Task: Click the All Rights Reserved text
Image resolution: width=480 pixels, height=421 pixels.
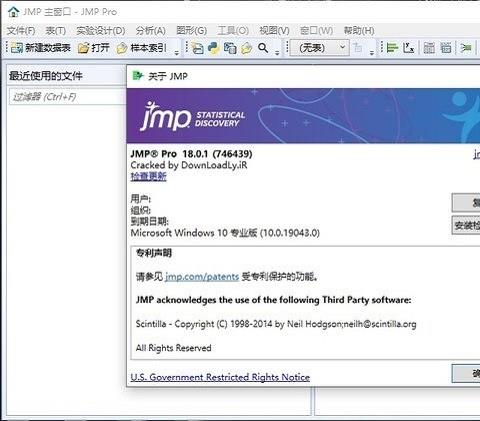Action: [173, 348]
